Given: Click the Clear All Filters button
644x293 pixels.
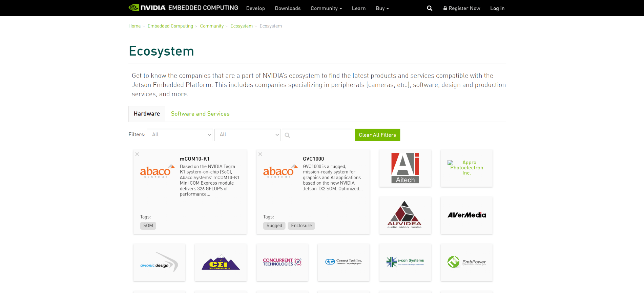Looking at the screenshot, I should pos(377,135).
